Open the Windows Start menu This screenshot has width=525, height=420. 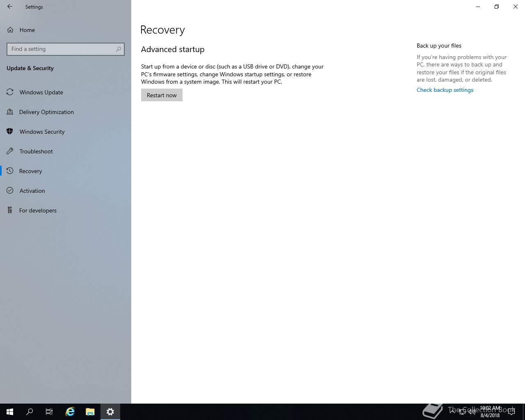coord(10,412)
